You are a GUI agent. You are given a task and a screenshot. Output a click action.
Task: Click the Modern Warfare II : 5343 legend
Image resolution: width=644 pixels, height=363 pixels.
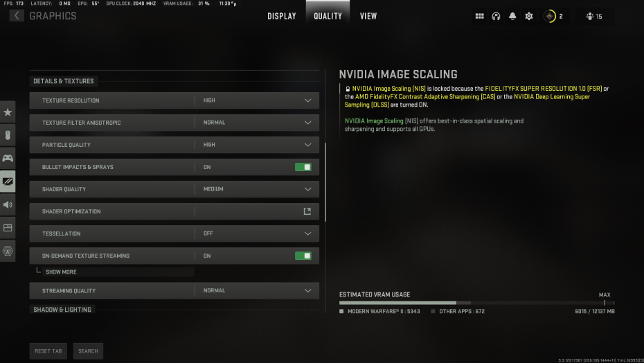(x=379, y=311)
